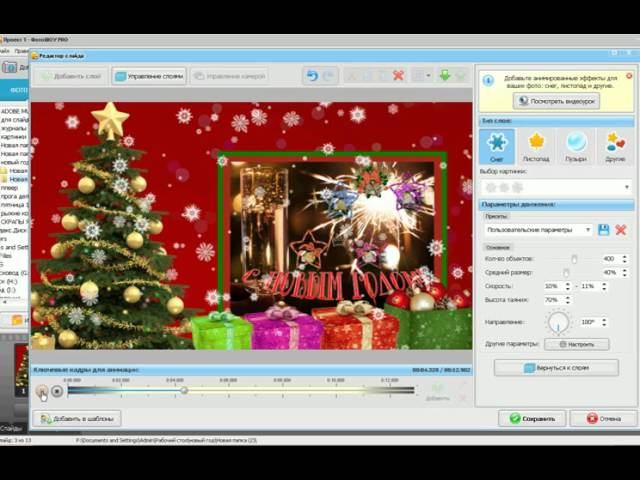Click the green-framed fireworks photo in preview
640x480 pixels.
tap(332, 231)
